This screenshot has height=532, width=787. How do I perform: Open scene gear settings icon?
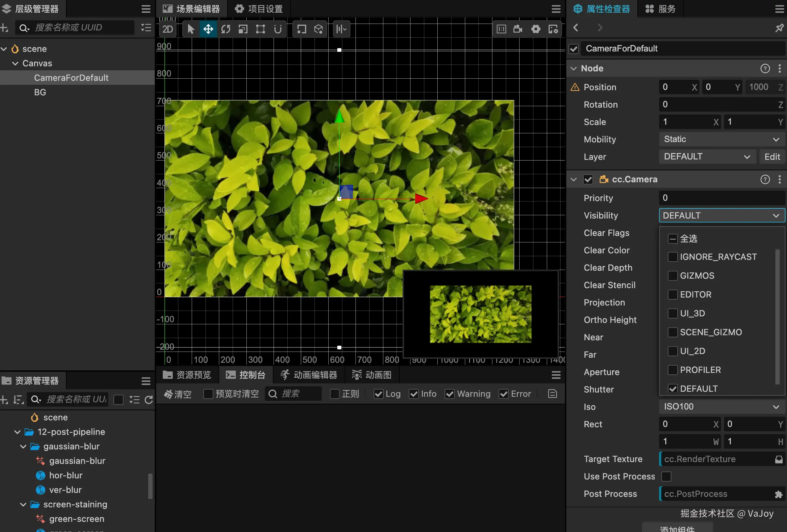coord(536,29)
